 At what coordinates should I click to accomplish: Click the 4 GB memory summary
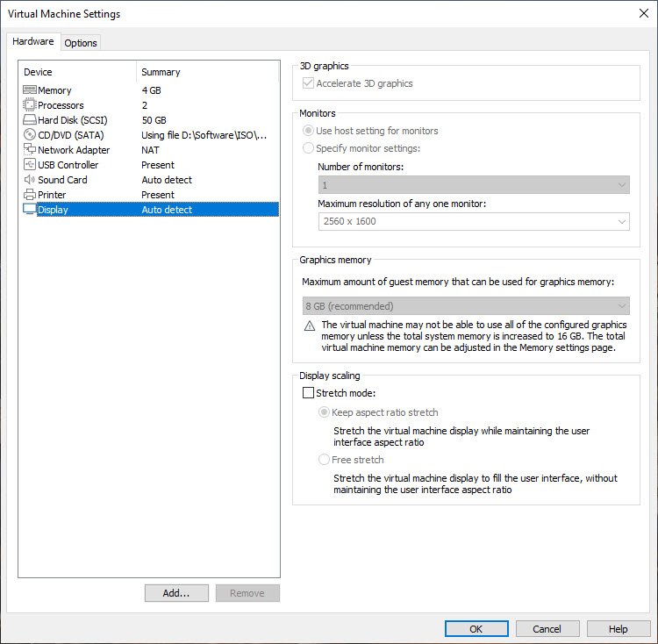pos(152,90)
